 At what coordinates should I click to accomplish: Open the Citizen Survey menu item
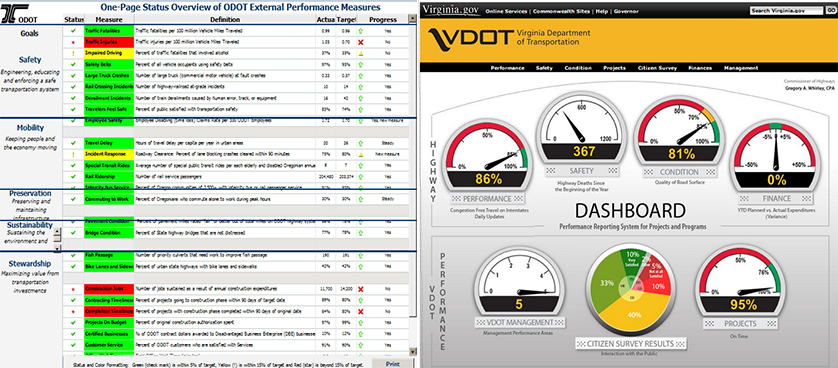tap(657, 68)
